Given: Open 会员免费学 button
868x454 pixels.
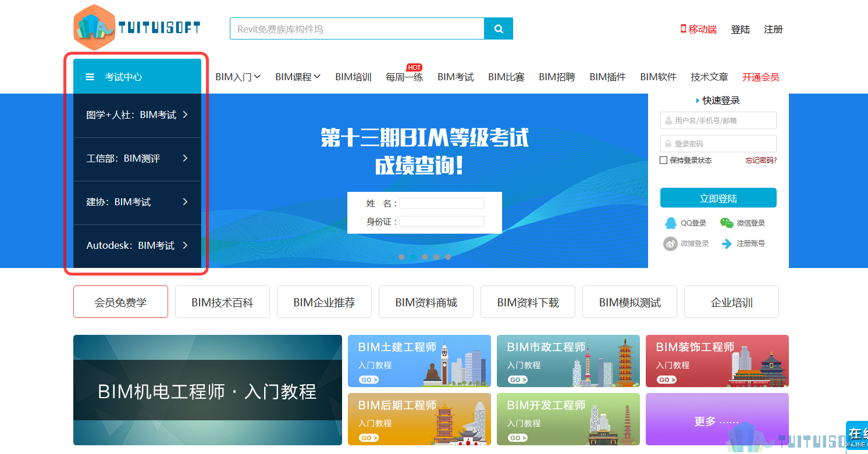Looking at the screenshot, I should point(120,302).
